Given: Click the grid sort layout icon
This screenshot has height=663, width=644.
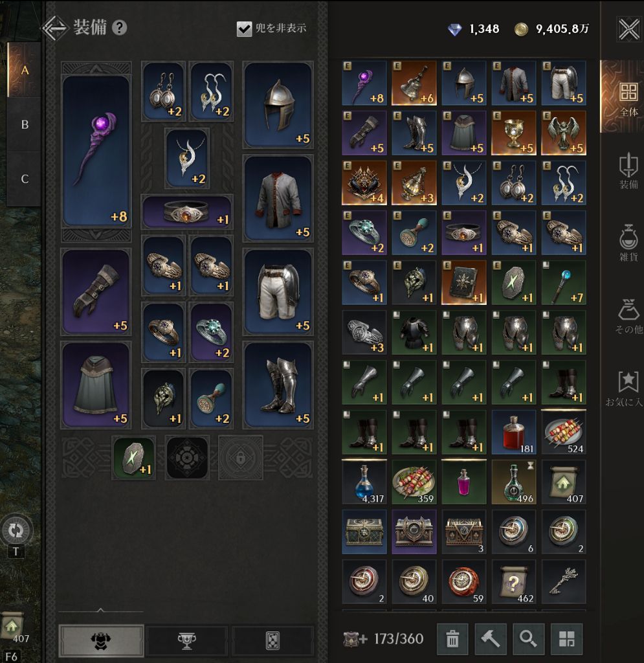Looking at the screenshot, I should (567, 638).
